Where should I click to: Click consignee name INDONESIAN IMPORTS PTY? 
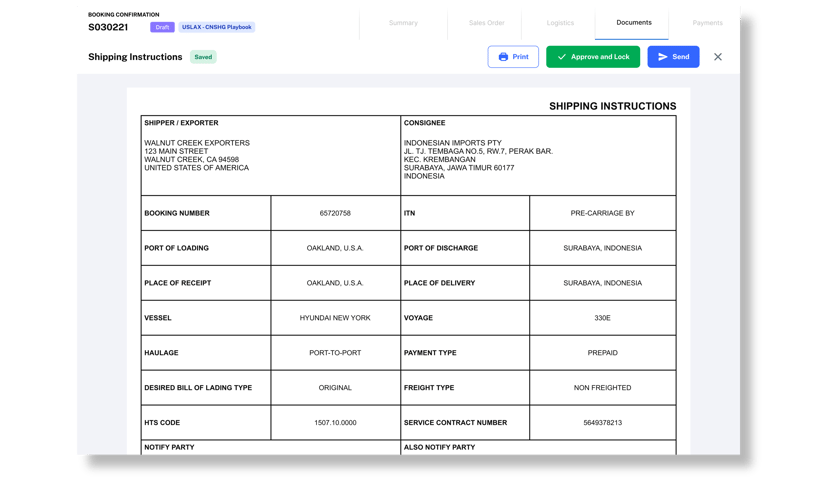tap(453, 143)
